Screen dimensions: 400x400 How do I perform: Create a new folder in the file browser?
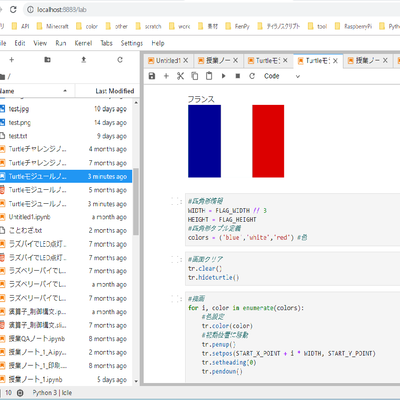pyautogui.click(x=47, y=60)
